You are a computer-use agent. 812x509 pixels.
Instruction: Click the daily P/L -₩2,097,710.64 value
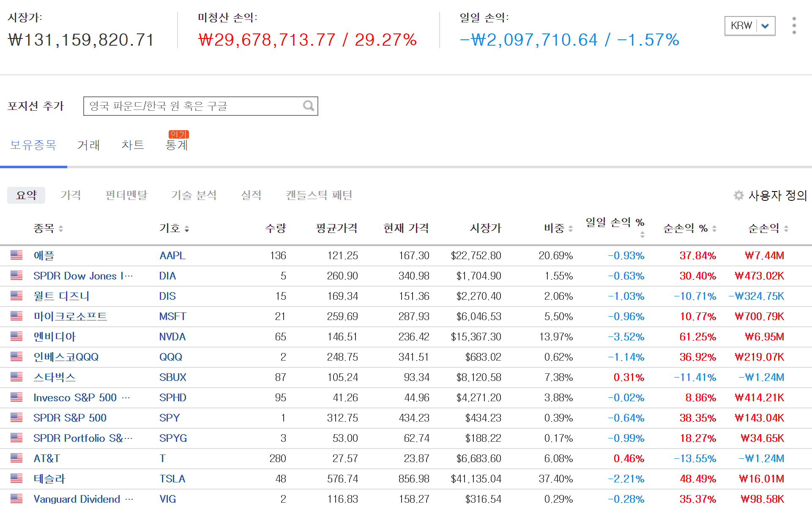[x=529, y=40]
